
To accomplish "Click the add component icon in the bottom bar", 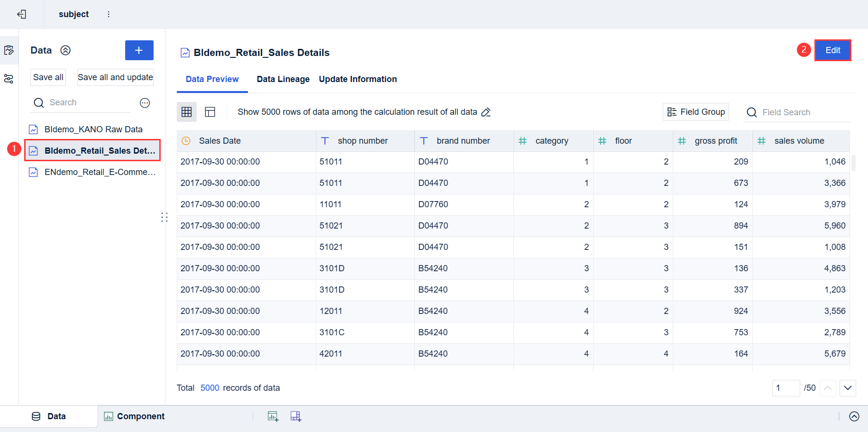I will (x=273, y=416).
